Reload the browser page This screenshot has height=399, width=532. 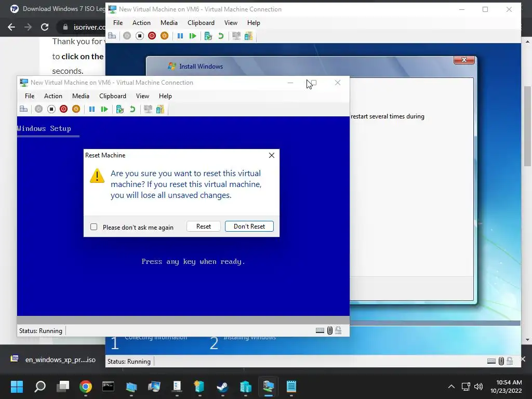point(45,27)
